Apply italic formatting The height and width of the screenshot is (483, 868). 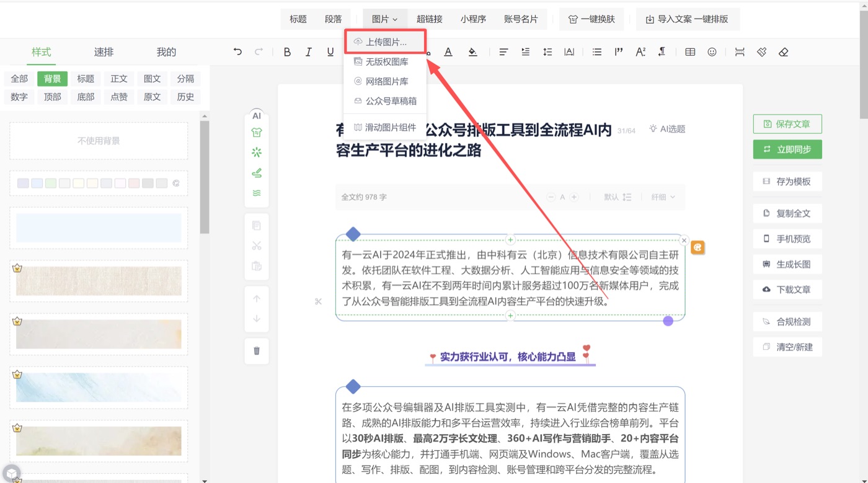click(308, 52)
